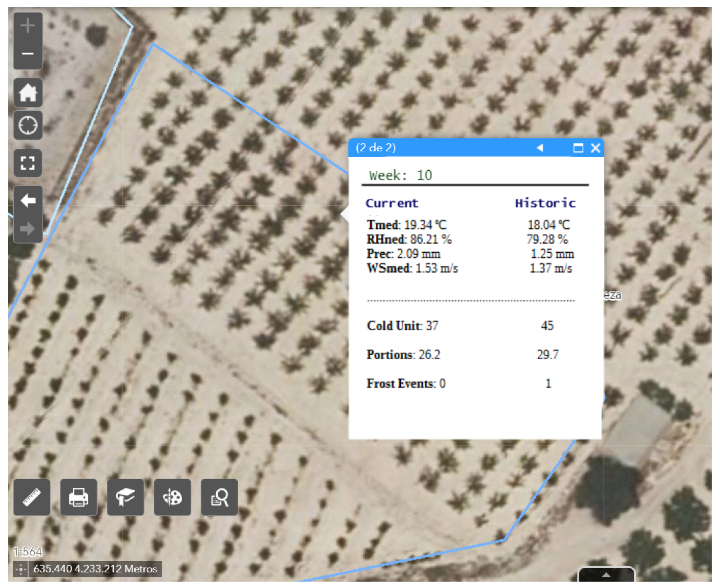Activate the My Location target button
This screenshot has width=720, height=588.
(x=28, y=125)
